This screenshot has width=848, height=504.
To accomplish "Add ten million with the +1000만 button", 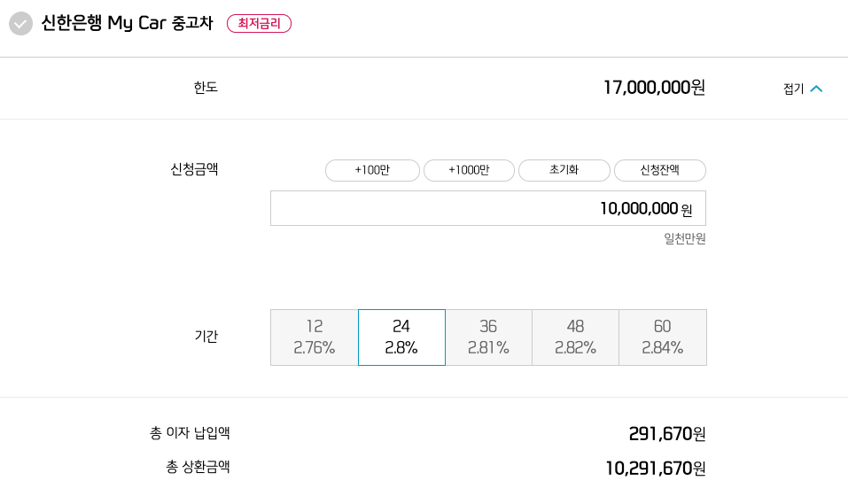I will (469, 170).
